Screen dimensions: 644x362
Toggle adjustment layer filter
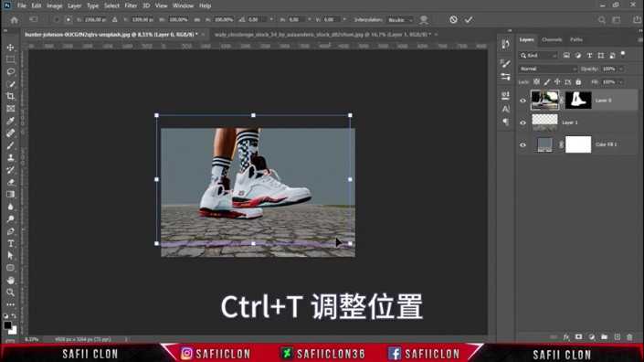pyautogui.click(x=578, y=56)
